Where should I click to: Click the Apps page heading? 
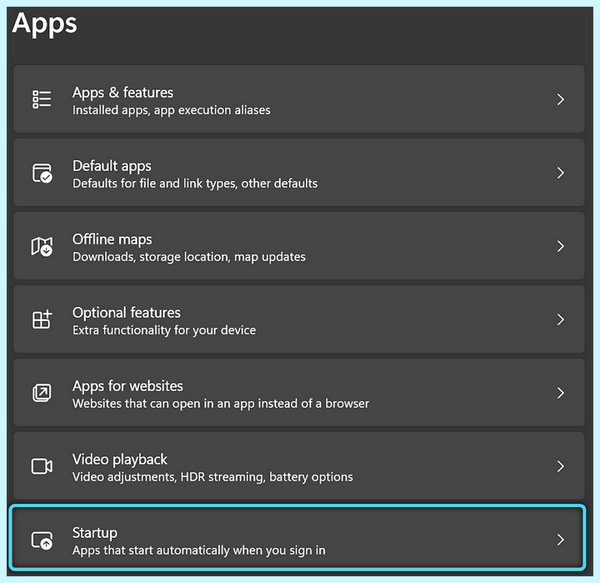tap(45, 24)
